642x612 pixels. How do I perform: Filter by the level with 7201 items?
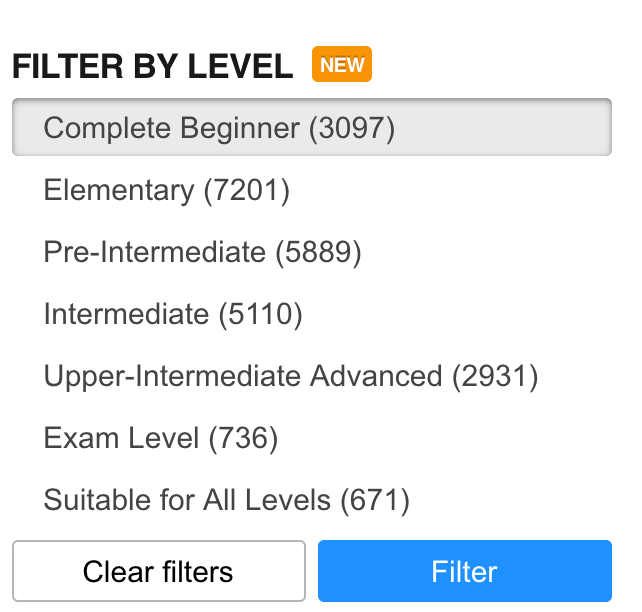(x=167, y=190)
